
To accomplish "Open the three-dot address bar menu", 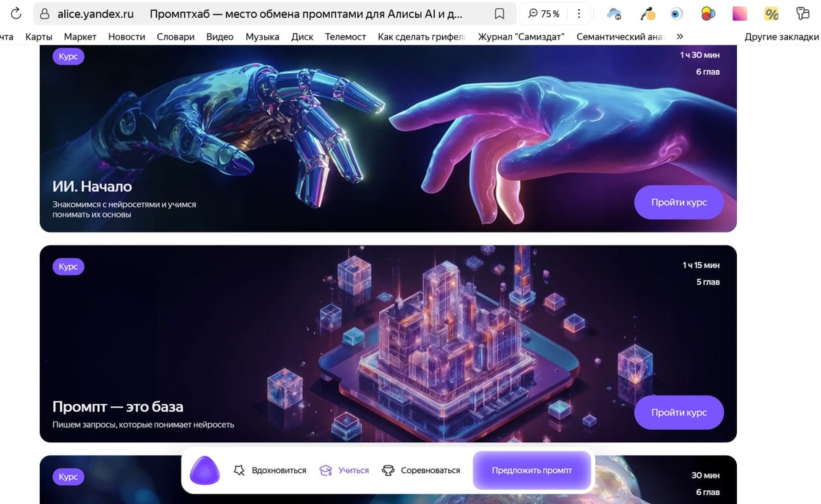I will (579, 14).
